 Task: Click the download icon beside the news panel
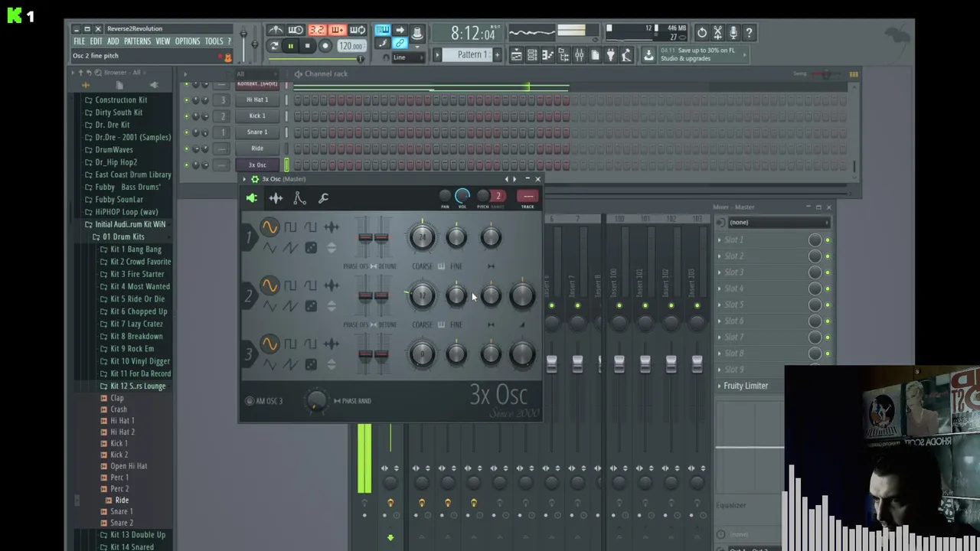[x=648, y=55]
